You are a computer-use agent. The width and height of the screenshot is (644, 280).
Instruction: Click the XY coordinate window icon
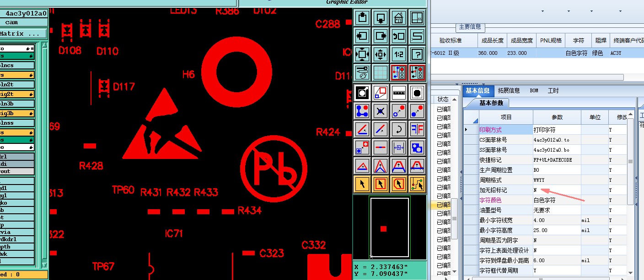pyautogui.click(x=417, y=18)
